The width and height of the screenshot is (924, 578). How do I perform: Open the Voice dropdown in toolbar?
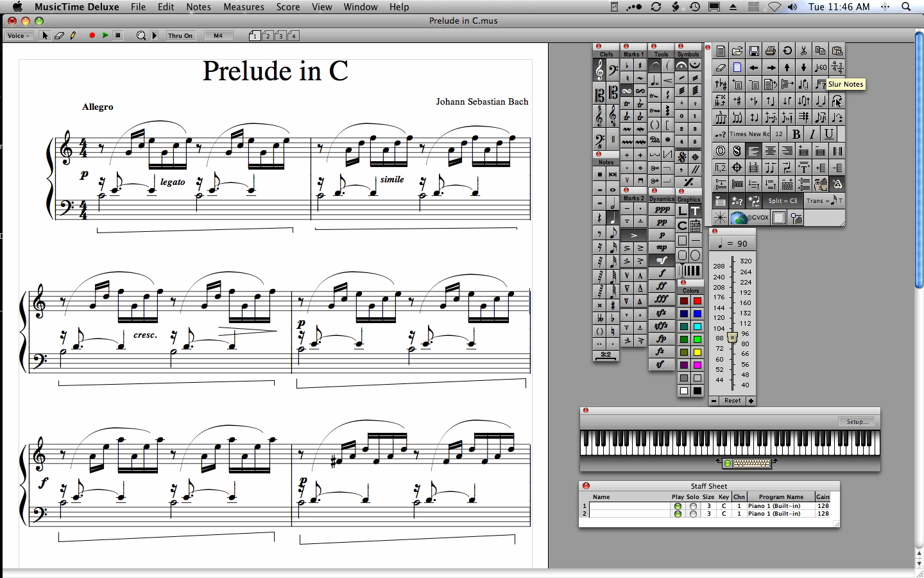(x=18, y=36)
